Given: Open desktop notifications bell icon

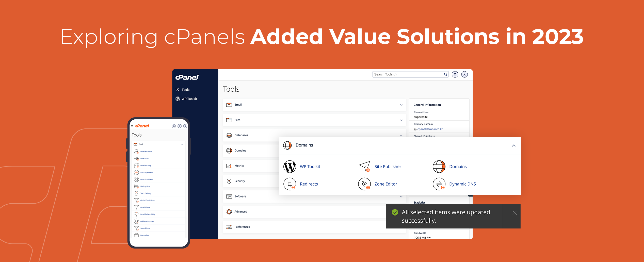Looking at the screenshot, I should [x=455, y=74].
